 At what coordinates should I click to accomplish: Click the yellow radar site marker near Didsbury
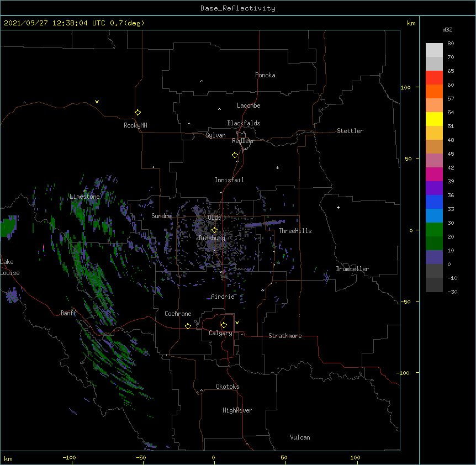[214, 230]
